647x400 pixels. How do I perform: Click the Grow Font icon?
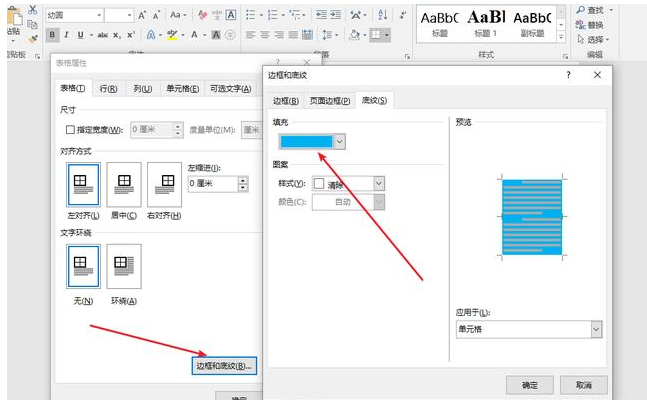pos(142,16)
